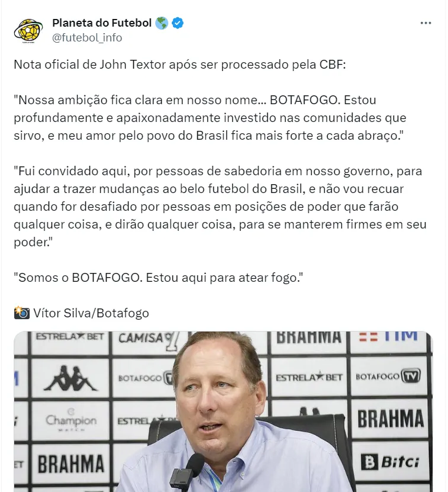Click the globe emoji next to account name
The width and height of the screenshot is (448, 492).
pos(161,23)
